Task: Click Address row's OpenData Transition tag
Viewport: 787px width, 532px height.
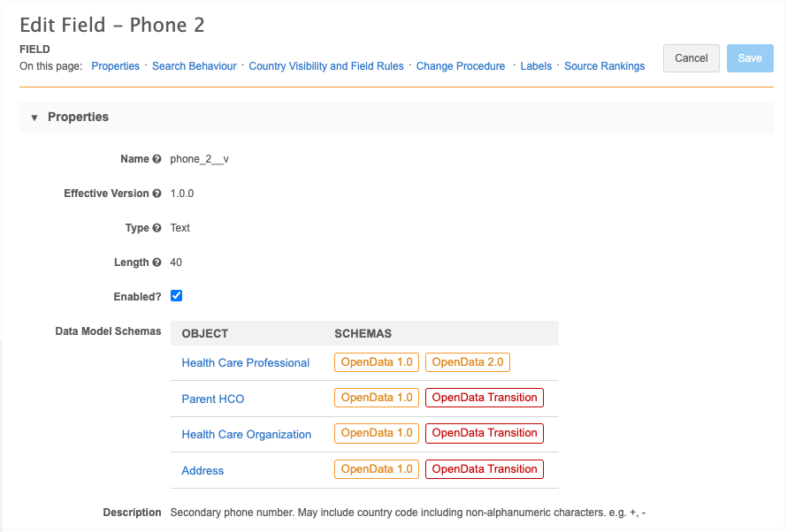Action: pos(485,469)
